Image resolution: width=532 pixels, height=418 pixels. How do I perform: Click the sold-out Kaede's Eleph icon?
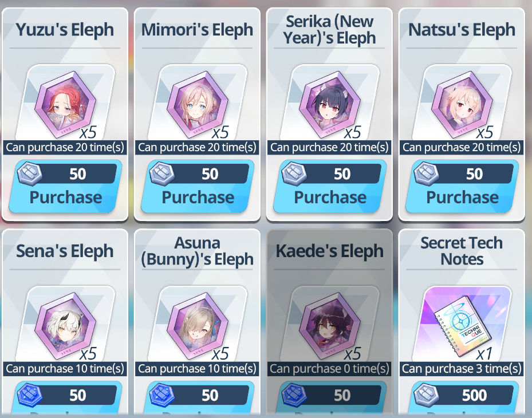(x=330, y=325)
